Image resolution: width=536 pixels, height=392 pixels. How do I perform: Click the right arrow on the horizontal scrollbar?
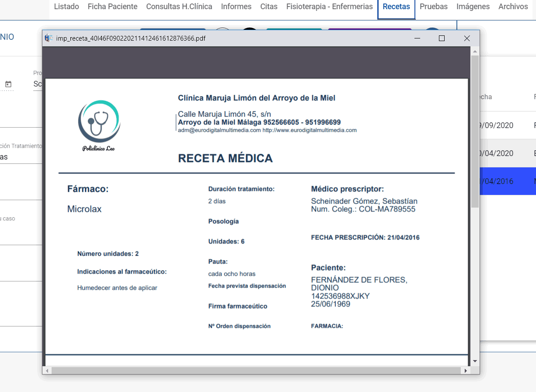point(465,370)
